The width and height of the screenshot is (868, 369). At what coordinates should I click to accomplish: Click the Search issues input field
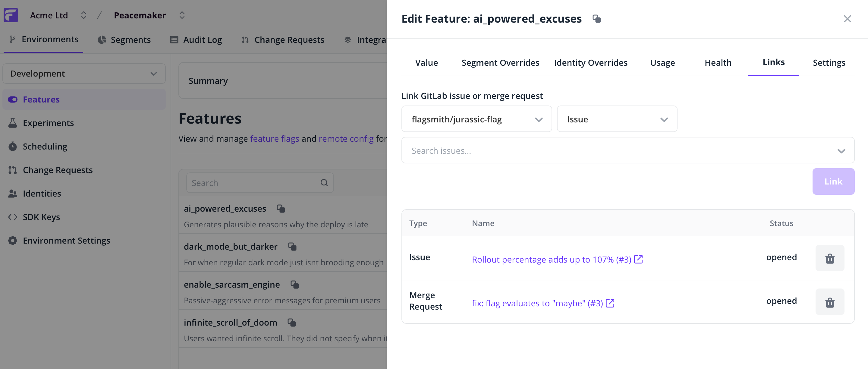(x=573, y=150)
